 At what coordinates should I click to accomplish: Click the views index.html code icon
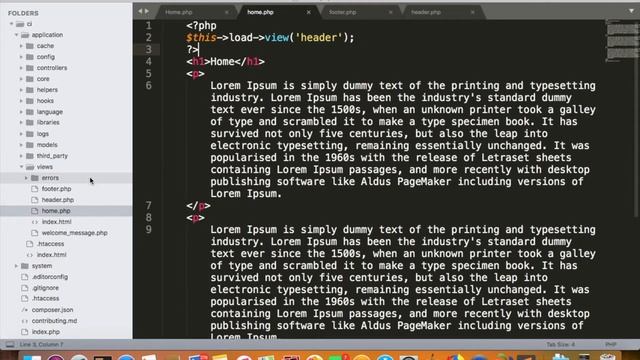[x=35, y=222]
